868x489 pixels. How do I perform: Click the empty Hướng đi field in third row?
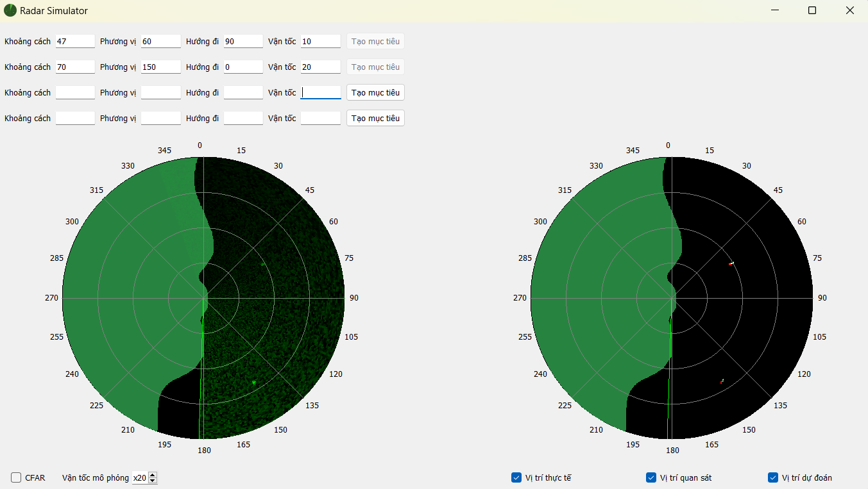coord(243,92)
